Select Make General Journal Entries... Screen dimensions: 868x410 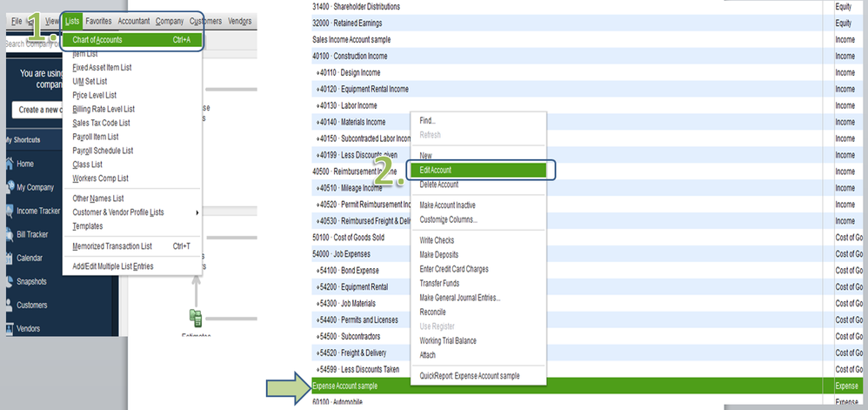[460, 298]
